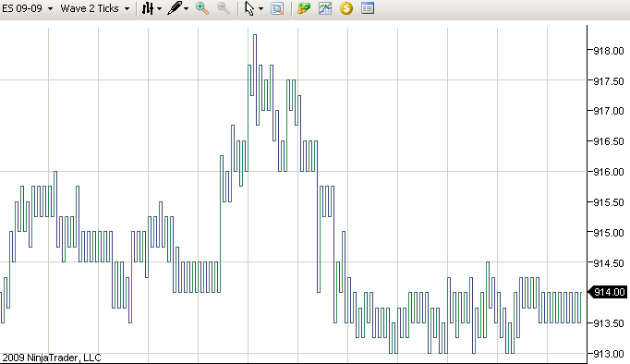Click the zoom in magnifier icon
Image resolution: width=630 pixels, height=364 pixels.
201,8
